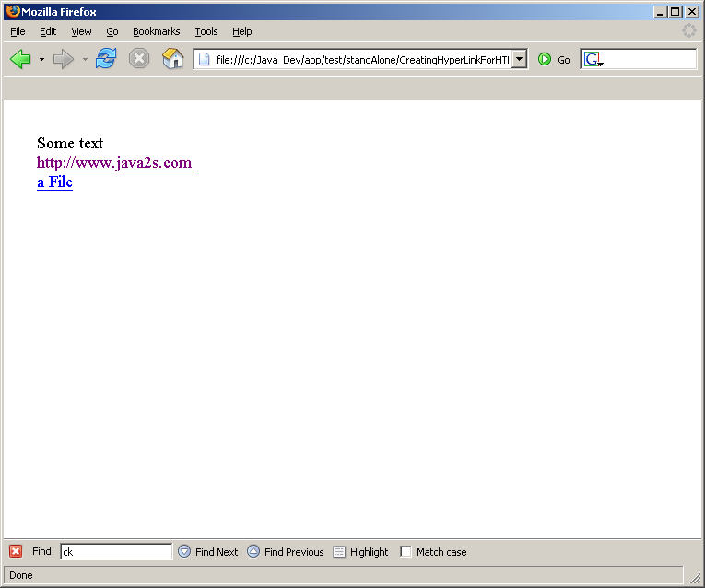The width and height of the screenshot is (705, 588).
Task: Open the 'a File' hyperlink
Action: tap(55, 182)
